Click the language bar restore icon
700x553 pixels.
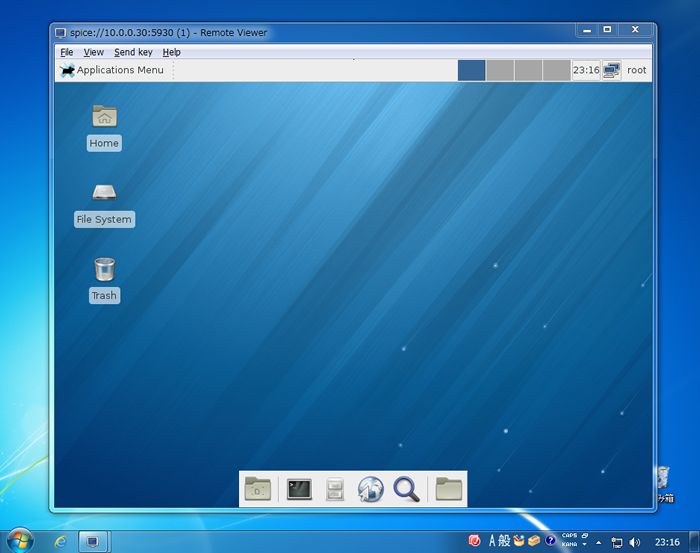pyautogui.click(x=585, y=535)
